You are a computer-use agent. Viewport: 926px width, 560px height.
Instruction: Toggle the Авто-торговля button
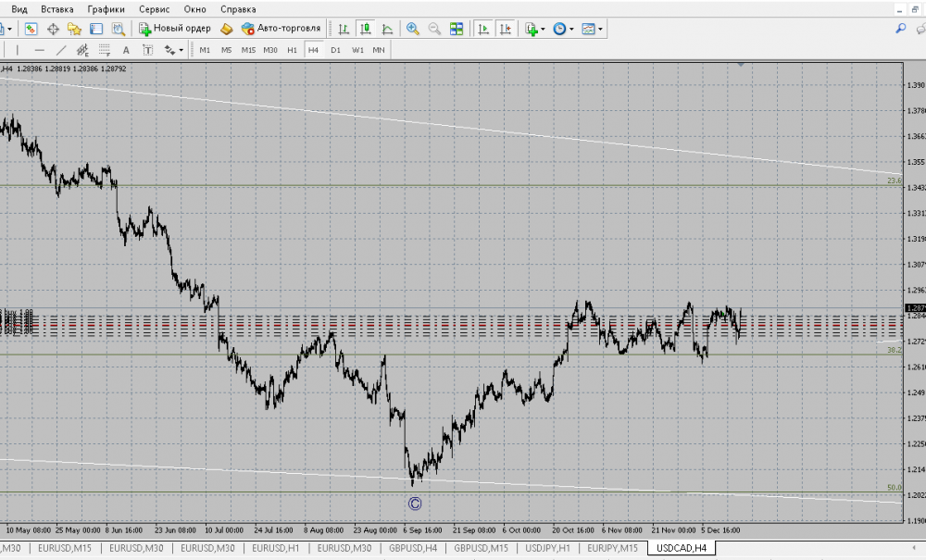click(x=282, y=29)
